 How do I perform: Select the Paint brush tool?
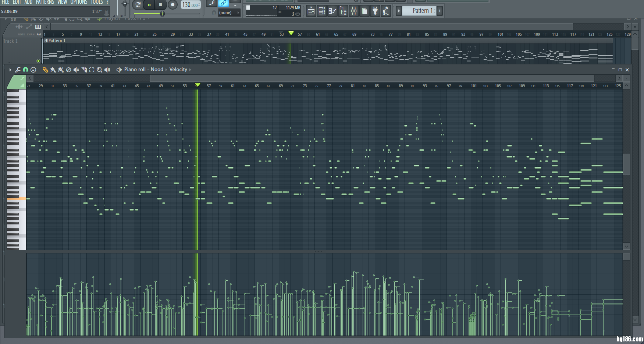tap(53, 70)
